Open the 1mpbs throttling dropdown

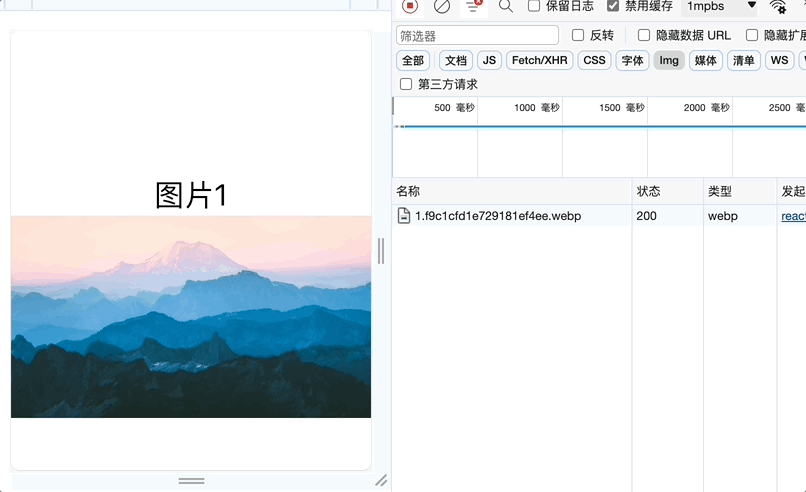[x=721, y=7]
